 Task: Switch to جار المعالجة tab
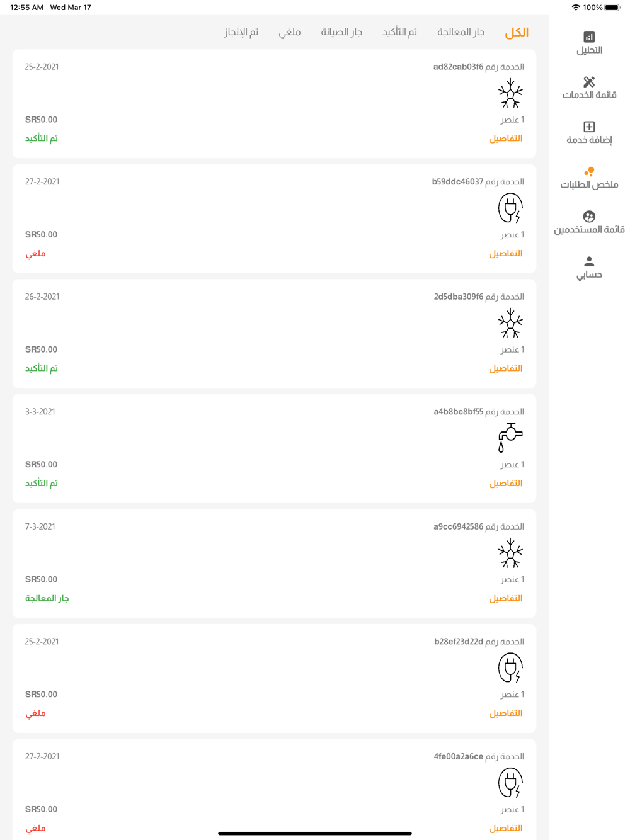point(461,32)
